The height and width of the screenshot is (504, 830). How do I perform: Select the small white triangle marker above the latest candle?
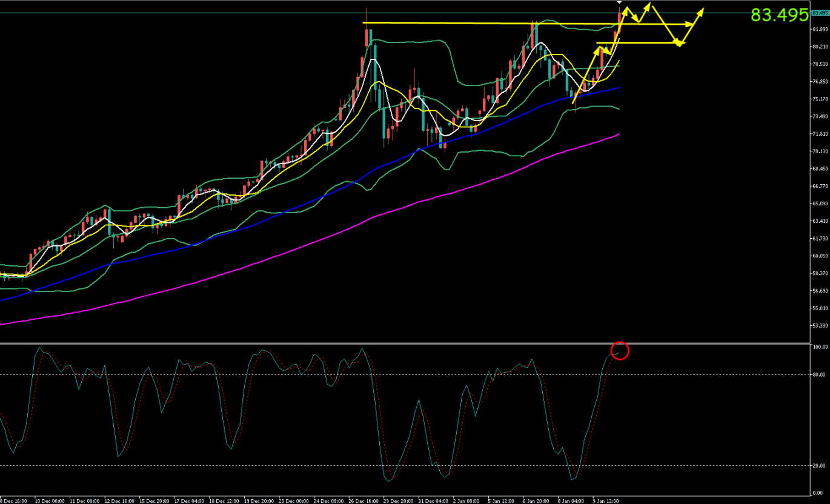(x=619, y=3)
